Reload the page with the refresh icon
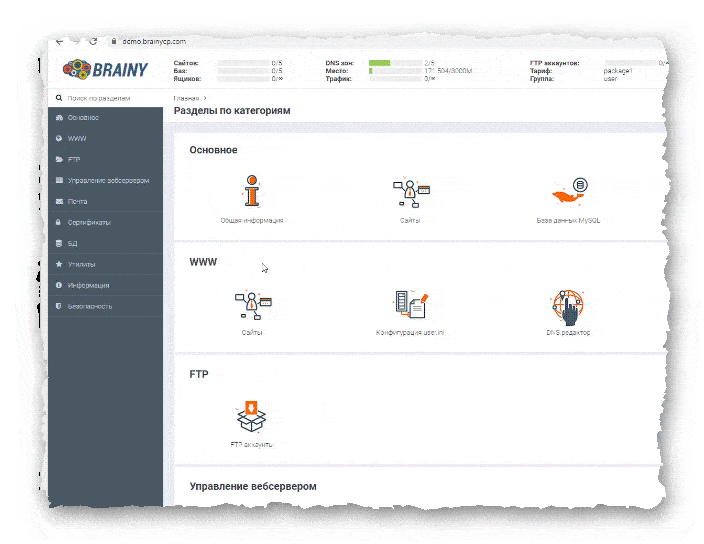This screenshot has height=544, width=704. pos(93,41)
